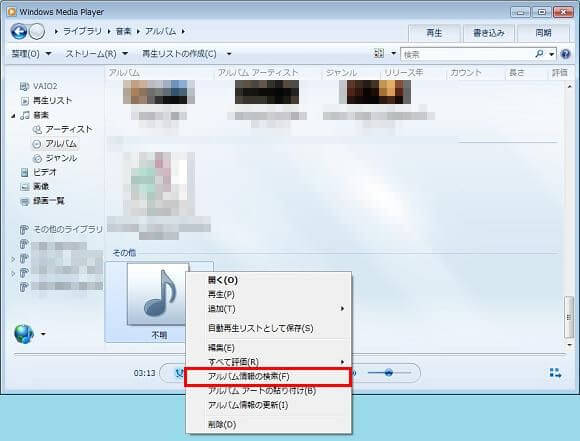Open the search box dropdown arrow
Screen dimensions: 580x441
(552, 54)
